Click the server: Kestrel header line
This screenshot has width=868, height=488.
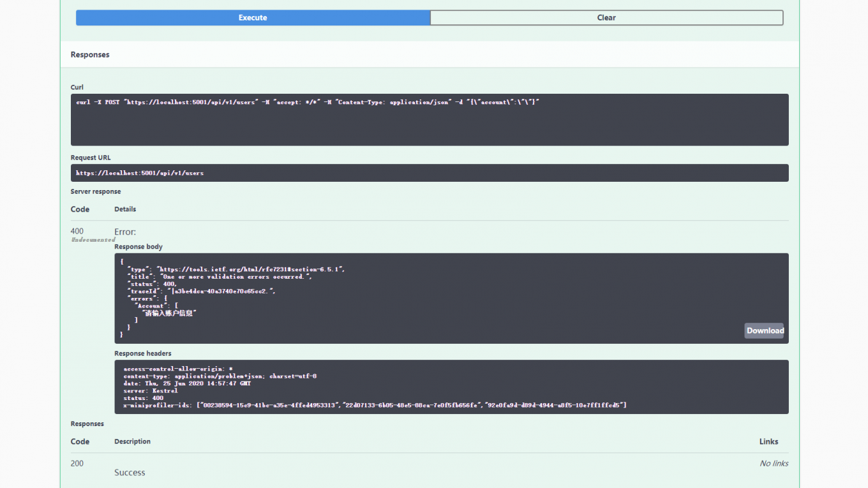[151, 390]
